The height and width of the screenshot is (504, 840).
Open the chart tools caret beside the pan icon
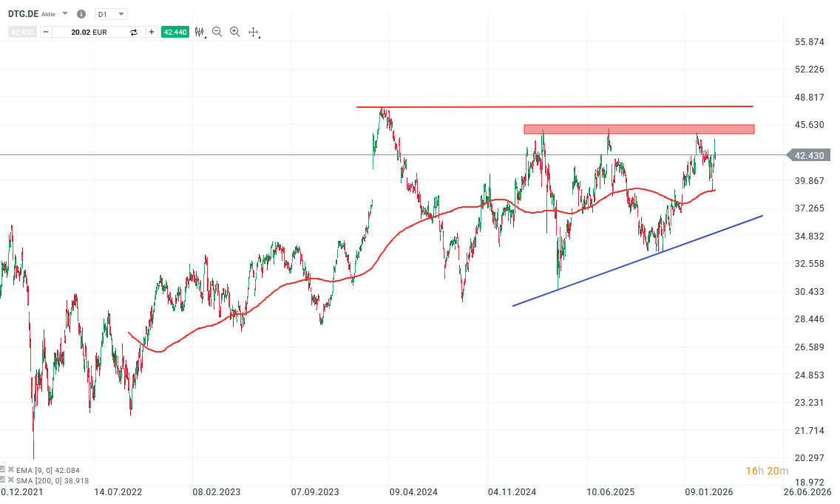(260, 36)
